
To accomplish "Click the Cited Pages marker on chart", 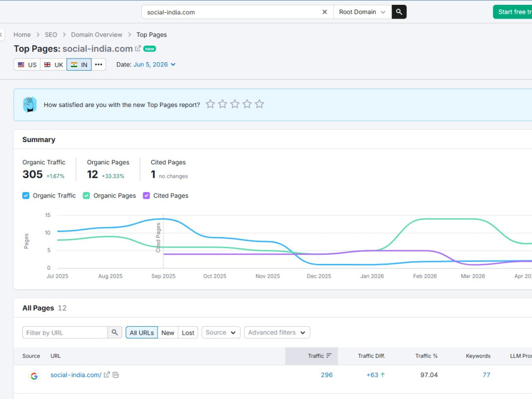I will (158, 237).
